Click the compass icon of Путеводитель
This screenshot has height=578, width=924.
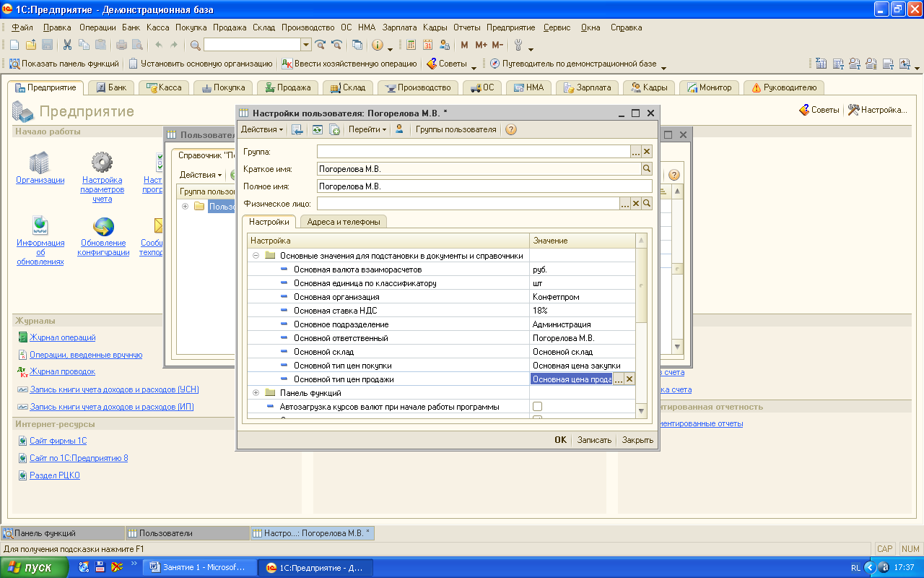(494, 64)
